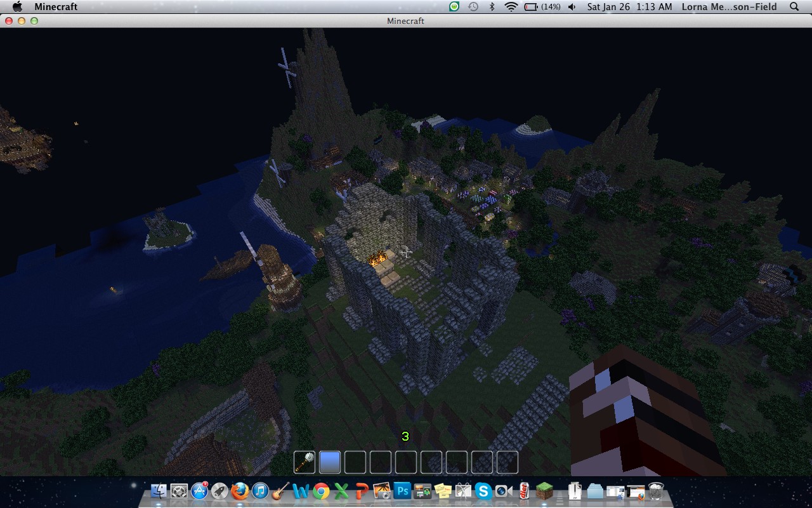
Task: Launch Photoshop from the Dock
Action: [403, 490]
